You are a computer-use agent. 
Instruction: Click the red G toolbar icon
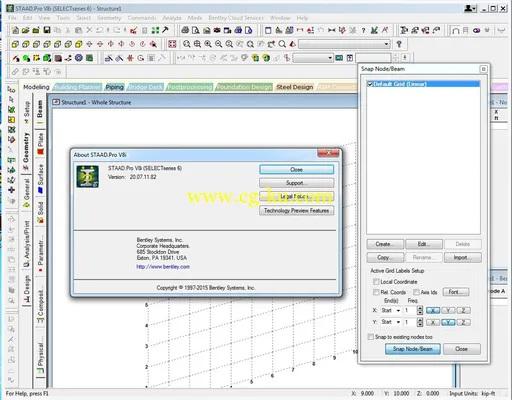tap(141, 58)
